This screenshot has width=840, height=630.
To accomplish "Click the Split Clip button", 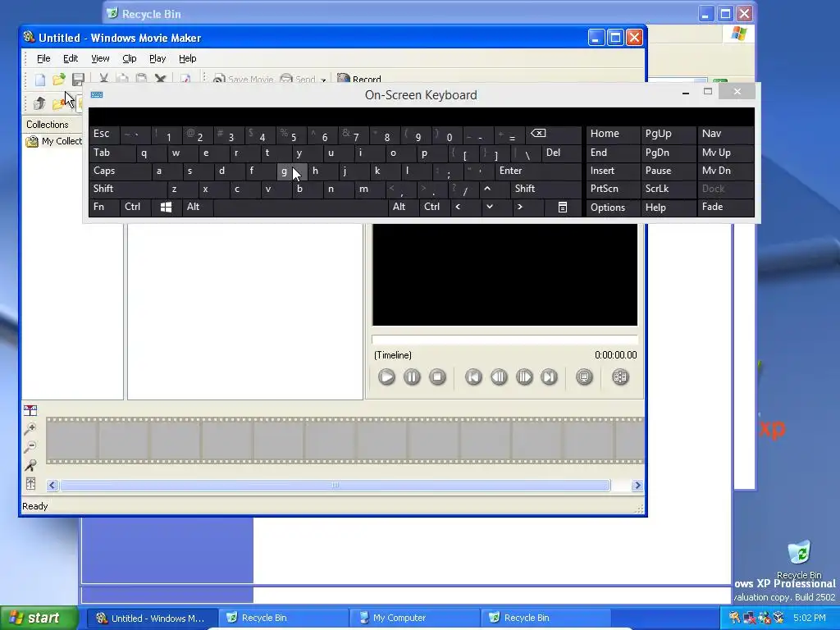I will [620, 377].
